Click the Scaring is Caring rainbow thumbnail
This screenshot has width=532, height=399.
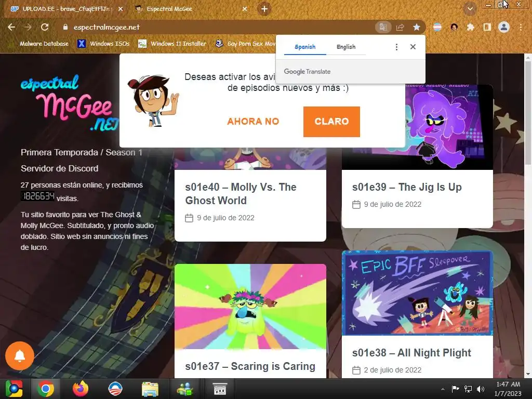[250, 307]
